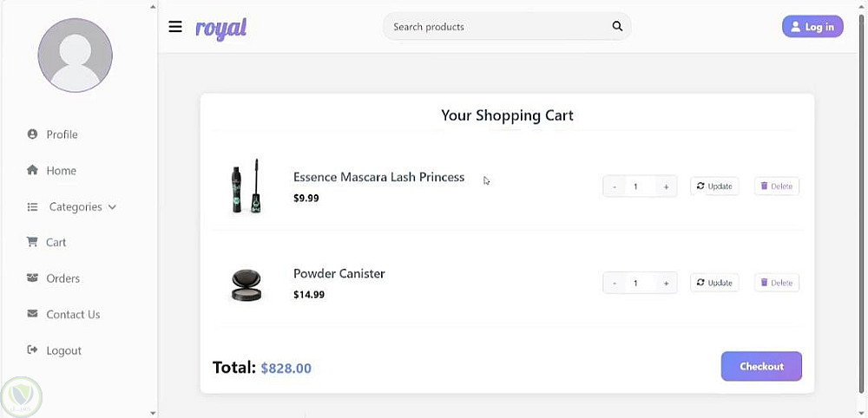Click the Log in button

[x=812, y=27]
